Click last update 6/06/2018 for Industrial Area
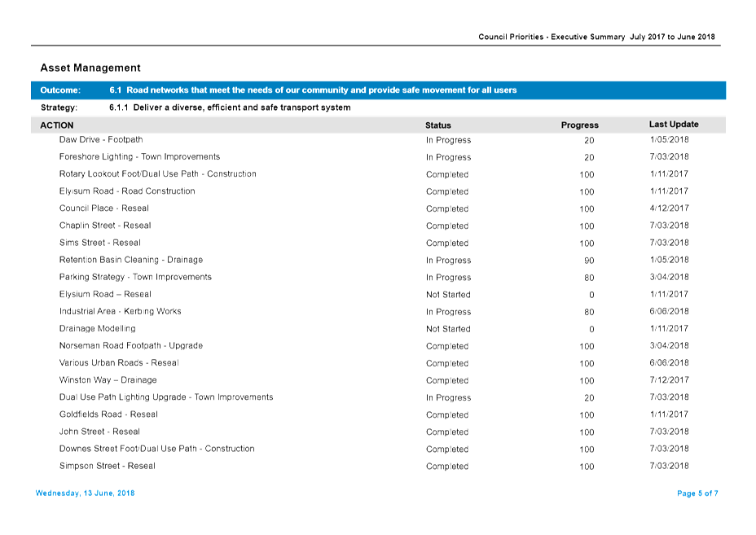Screen dimensions: 756x535 669,311
